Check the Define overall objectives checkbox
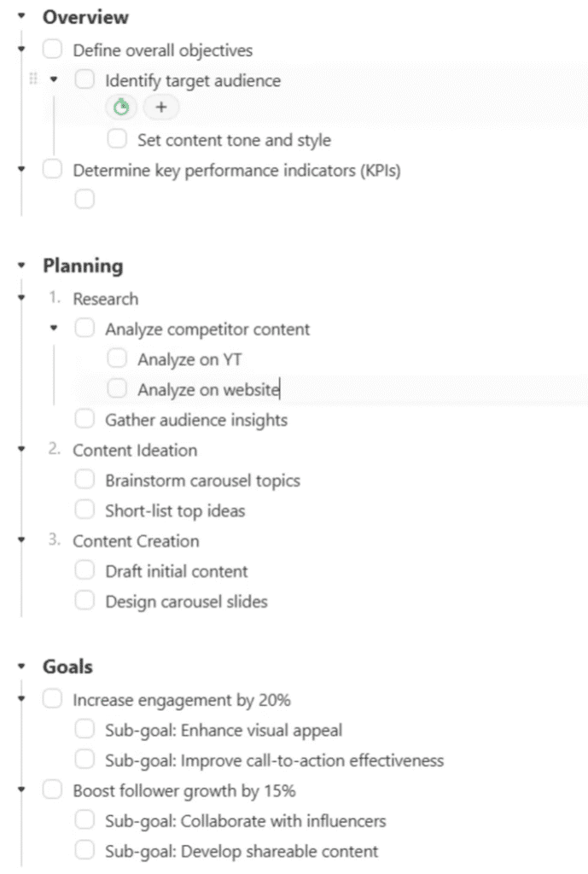Screen dimensions: 588x874 52,49
